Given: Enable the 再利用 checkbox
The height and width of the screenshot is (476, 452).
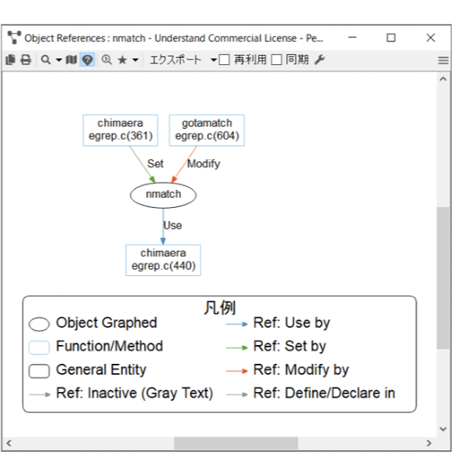Looking at the screenshot, I should click(x=224, y=60).
